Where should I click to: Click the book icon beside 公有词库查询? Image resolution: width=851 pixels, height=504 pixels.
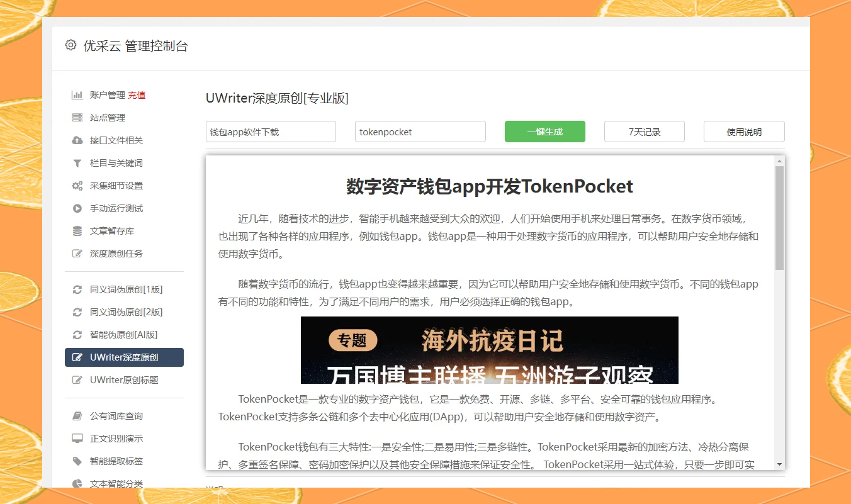(x=77, y=416)
